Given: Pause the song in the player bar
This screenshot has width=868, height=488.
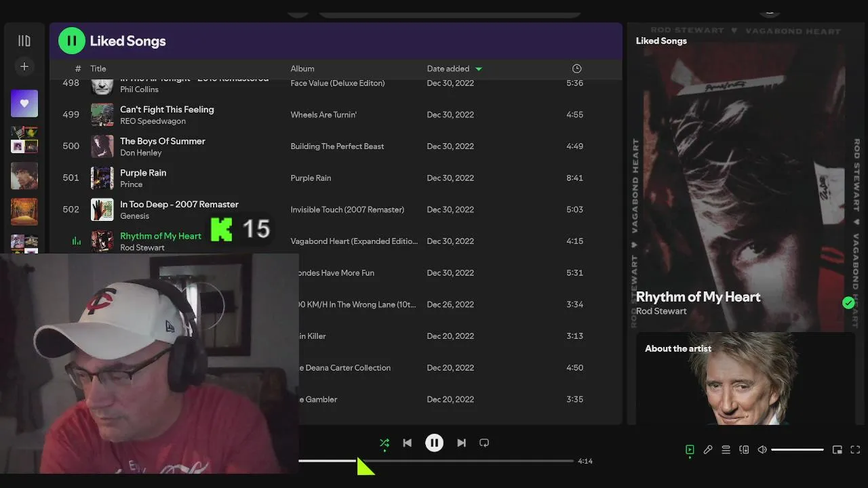Looking at the screenshot, I should click(x=435, y=443).
